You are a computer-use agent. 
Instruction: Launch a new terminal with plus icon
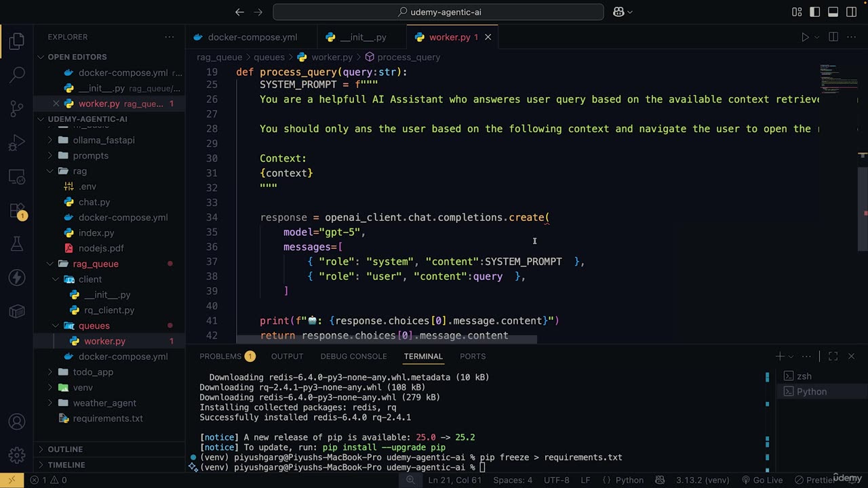[x=780, y=356]
